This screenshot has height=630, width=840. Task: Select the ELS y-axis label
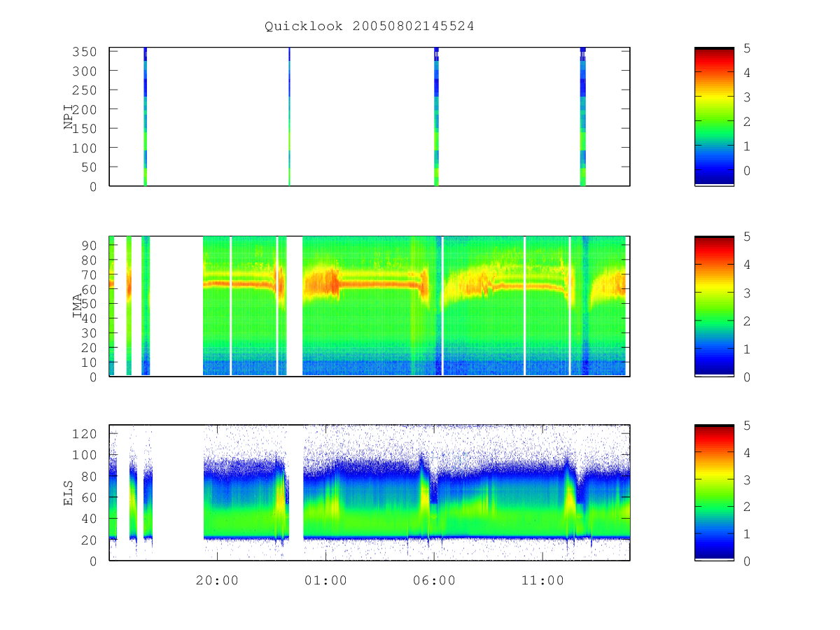[69, 493]
